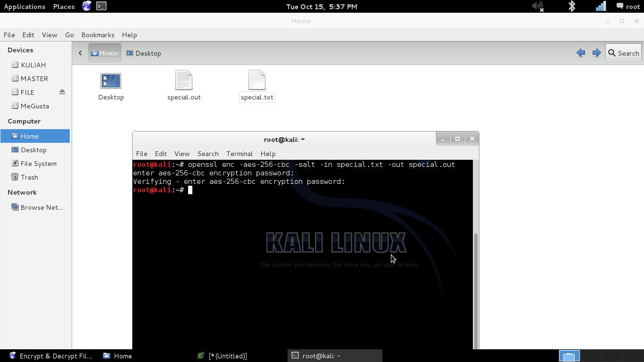Click the Bluetooth status icon
Image resolution: width=644 pixels, height=362 pixels.
(x=571, y=7)
